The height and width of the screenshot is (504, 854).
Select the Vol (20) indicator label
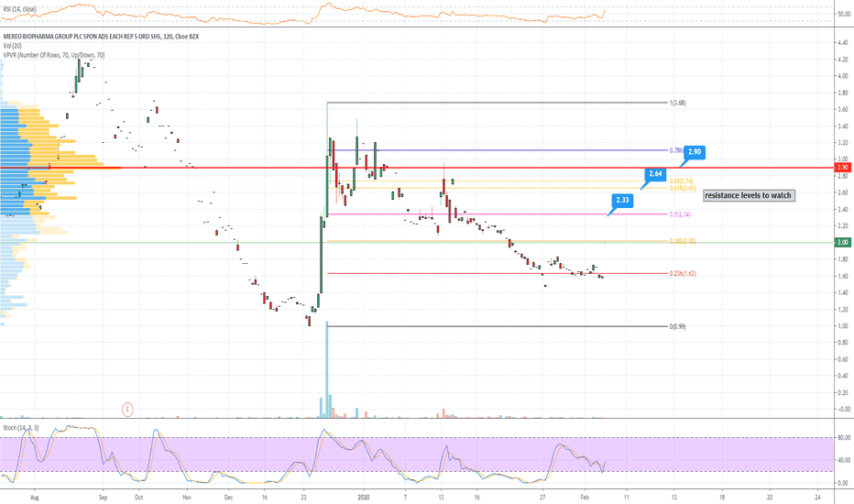point(13,46)
